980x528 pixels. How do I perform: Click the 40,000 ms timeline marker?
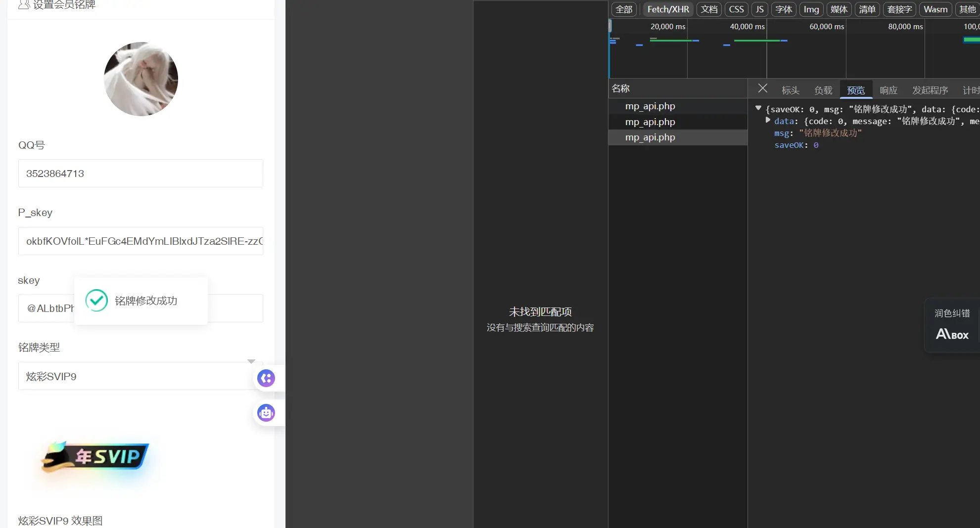(x=747, y=27)
